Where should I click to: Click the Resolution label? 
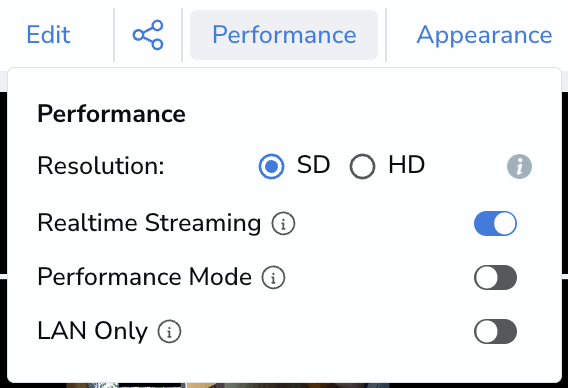coord(101,166)
